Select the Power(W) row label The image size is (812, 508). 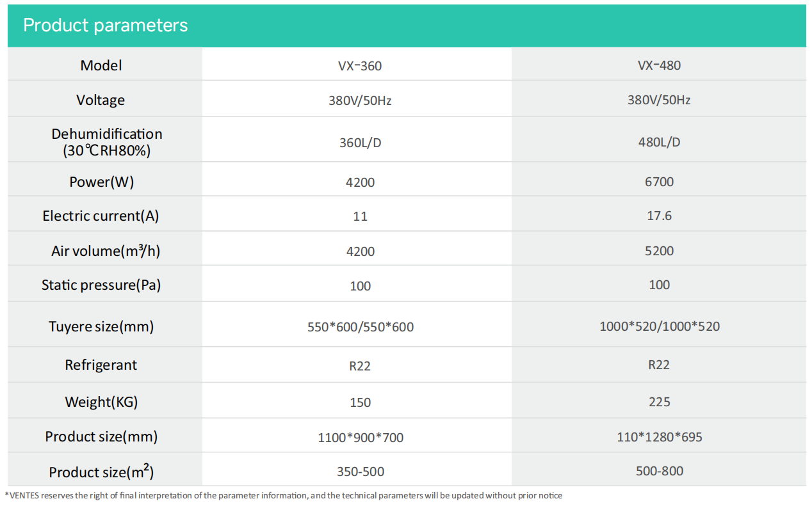coord(101,182)
